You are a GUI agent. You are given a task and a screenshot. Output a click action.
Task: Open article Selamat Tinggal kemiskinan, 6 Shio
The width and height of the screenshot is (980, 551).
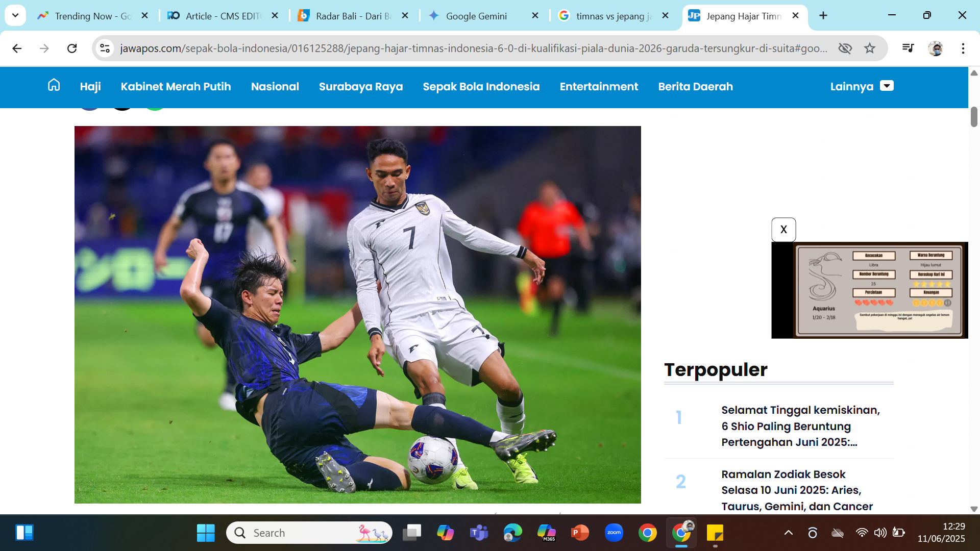pyautogui.click(x=800, y=426)
